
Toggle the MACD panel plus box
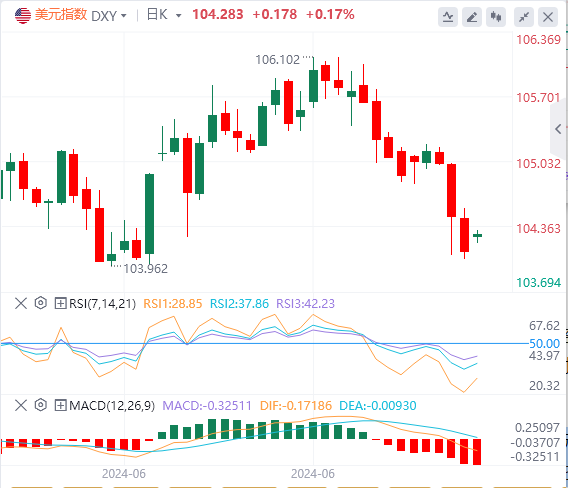pyautogui.click(x=60, y=405)
